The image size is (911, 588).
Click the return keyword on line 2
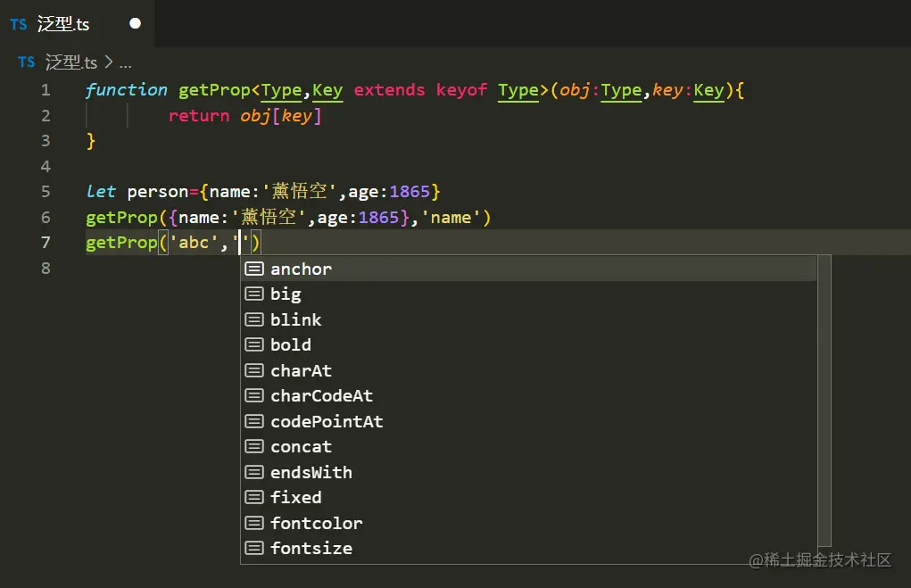pos(199,116)
